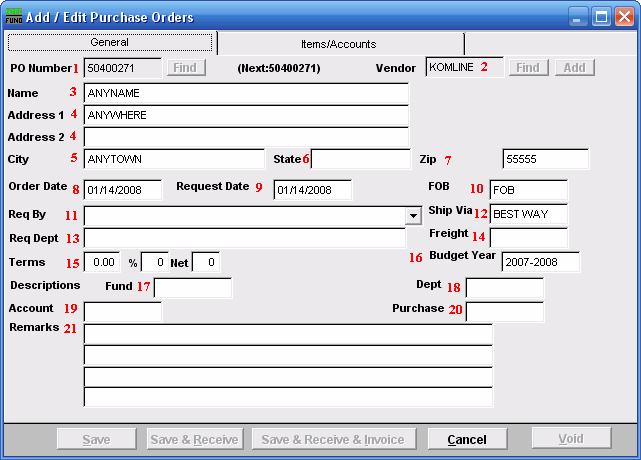
Task: Open the Req By dropdown arrow
Action: point(413,215)
